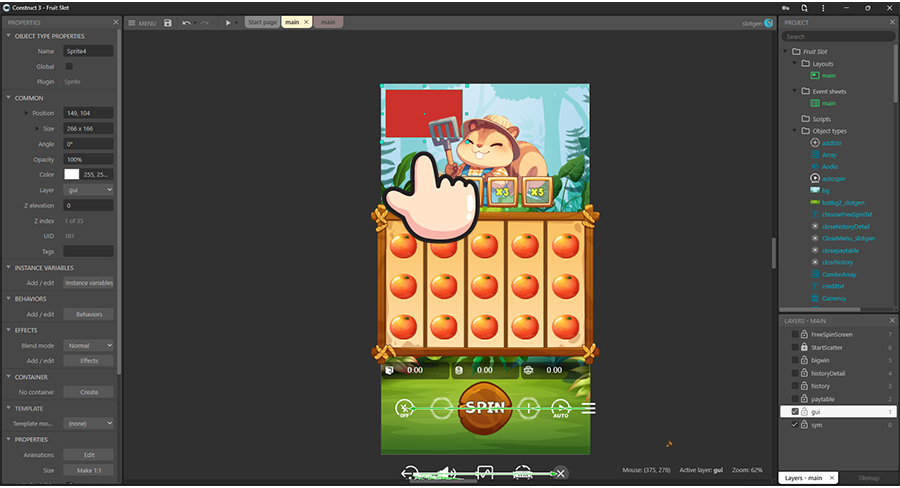900x488 pixels.
Task: Click the Undo arrow in toolbar
Action: pyautogui.click(x=187, y=22)
